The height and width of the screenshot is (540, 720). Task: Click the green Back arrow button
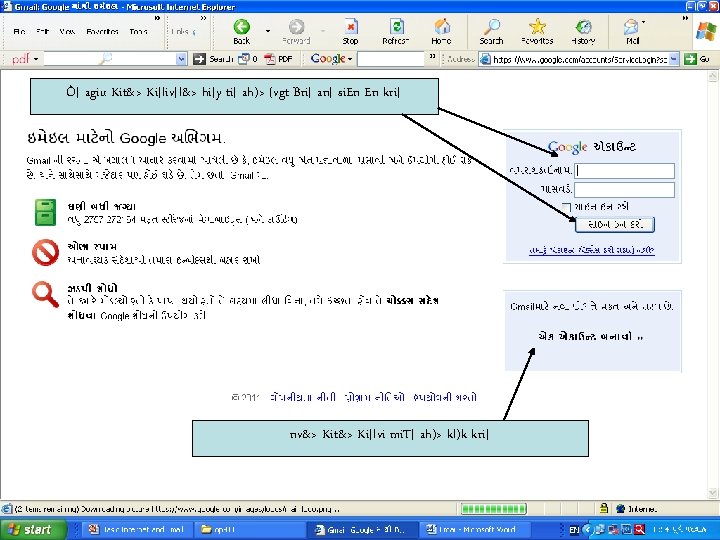tap(242, 27)
